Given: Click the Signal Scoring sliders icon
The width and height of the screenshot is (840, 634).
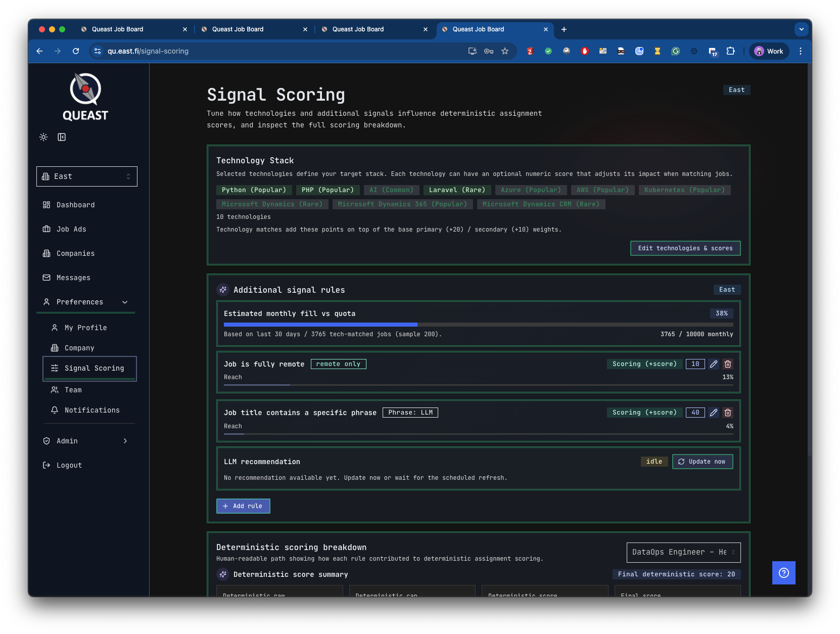Looking at the screenshot, I should 55,368.
